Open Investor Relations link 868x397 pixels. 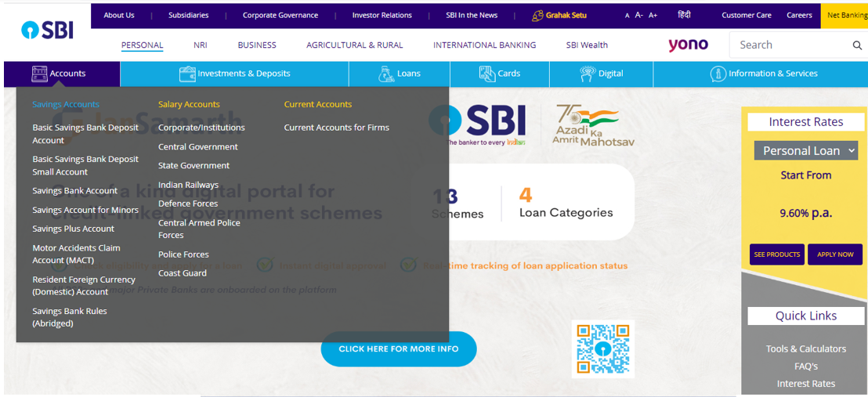pyautogui.click(x=382, y=16)
